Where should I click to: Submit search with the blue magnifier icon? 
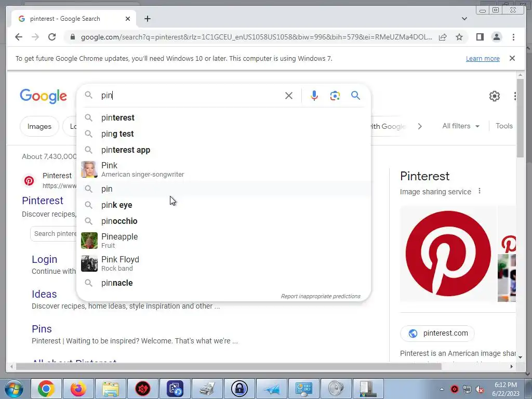[355, 96]
